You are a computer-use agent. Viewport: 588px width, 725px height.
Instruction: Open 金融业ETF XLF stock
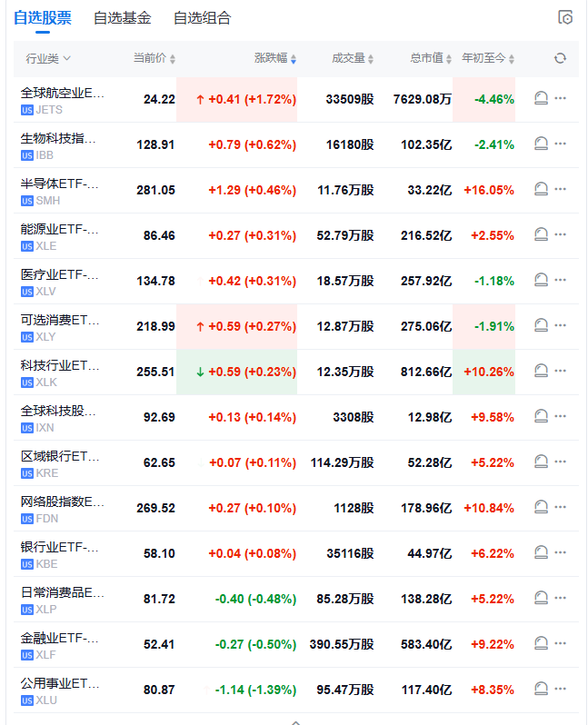(x=59, y=645)
